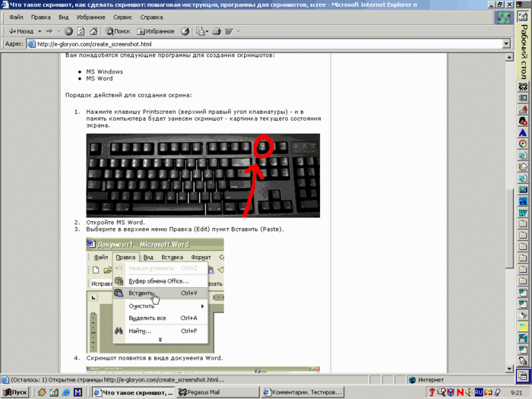The width and height of the screenshot is (532, 399).
Task: Open the Правка menu in Internet Explorer
Action: pyautogui.click(x=41, y=17)
